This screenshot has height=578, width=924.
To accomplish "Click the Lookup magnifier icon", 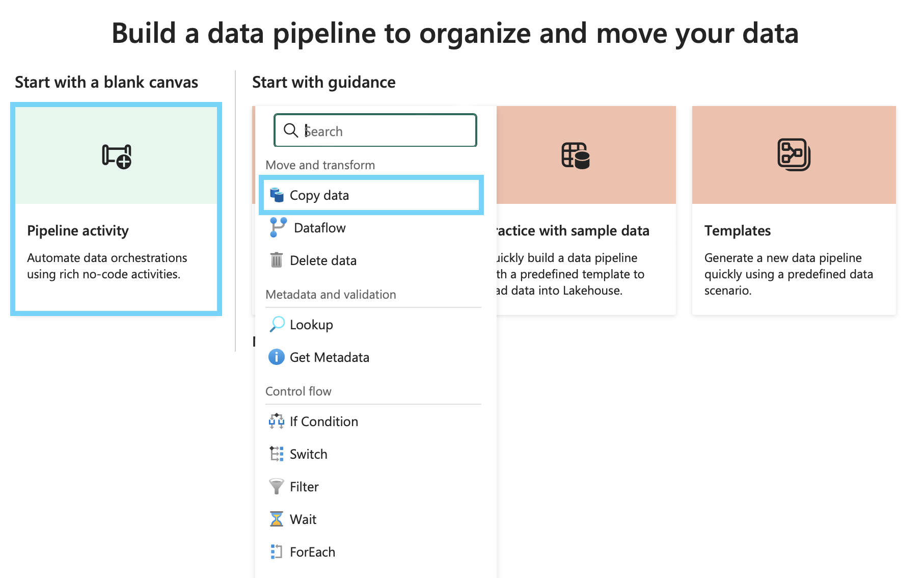I will click(x=277, y=324).
